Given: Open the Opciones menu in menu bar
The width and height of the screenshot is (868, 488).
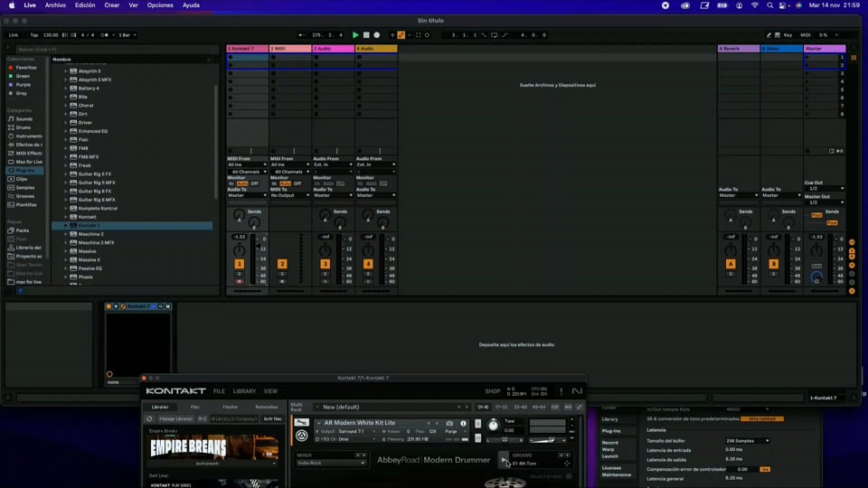Looking at the screenshot, I should point(160,5).
